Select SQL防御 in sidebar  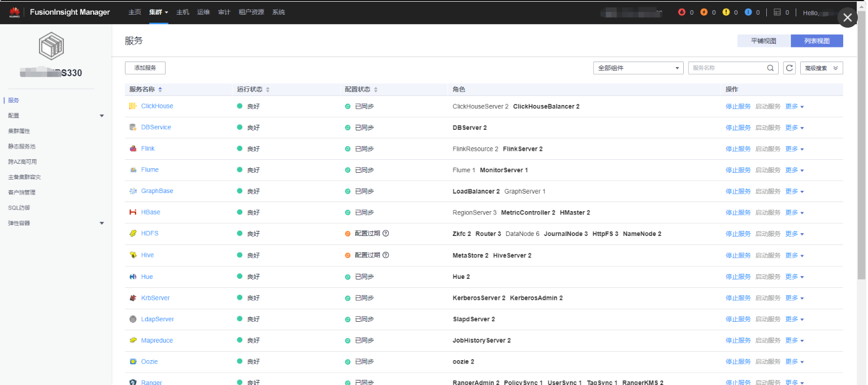click(19, 208)
